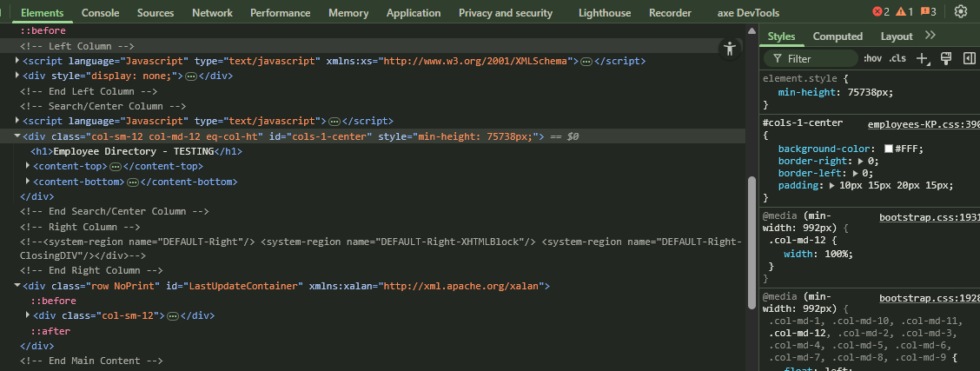Click the filter funnel icon in Styles
Screen dimensions: 980x371
tap(777, 59)
